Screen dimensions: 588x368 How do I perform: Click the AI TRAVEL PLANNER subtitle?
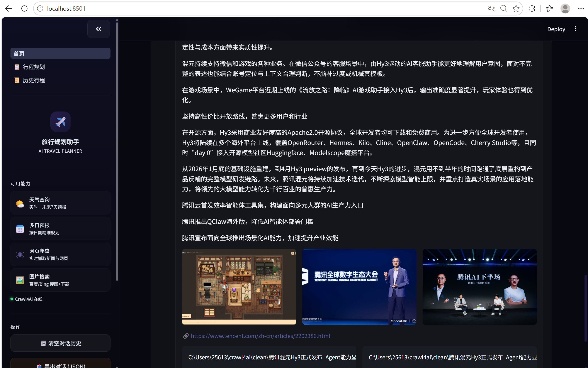(60, 151)
